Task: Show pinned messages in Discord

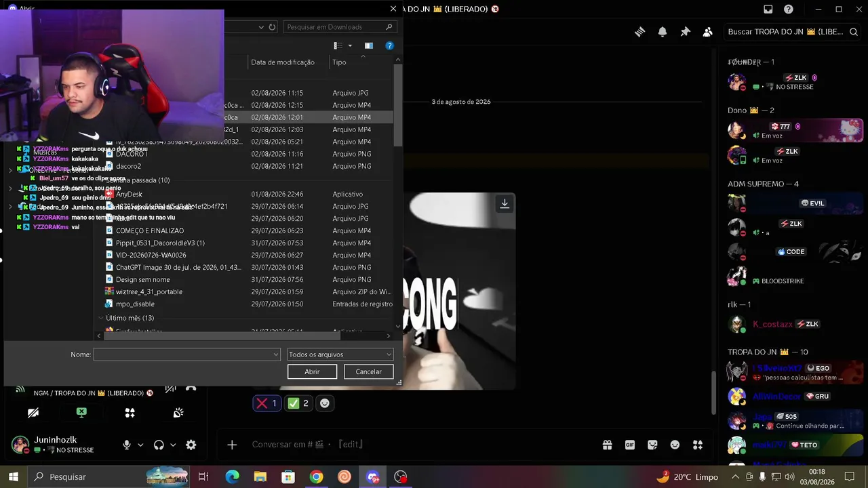Action: [x=685, y=32]
